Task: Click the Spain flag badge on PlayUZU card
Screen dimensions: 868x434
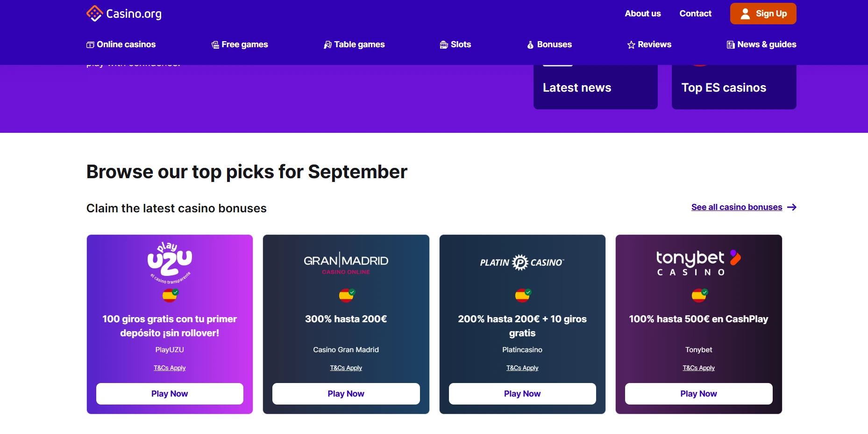Action: coord(170,295)
